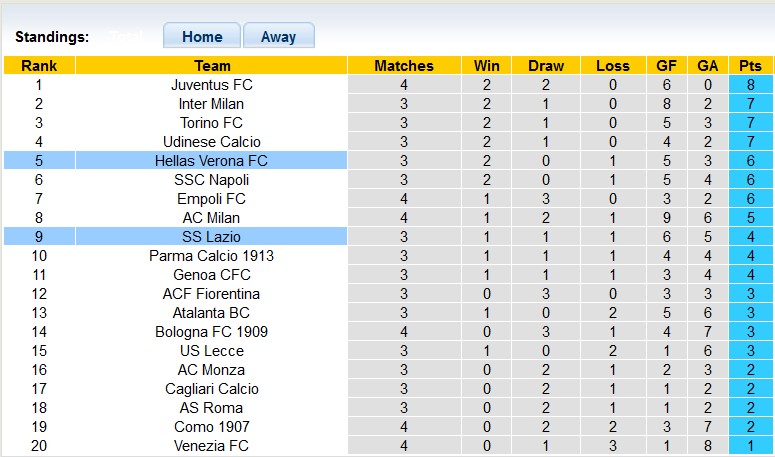The image size is (775, 457).
Task: Click the GF column header
Action: tap(666, 66)
